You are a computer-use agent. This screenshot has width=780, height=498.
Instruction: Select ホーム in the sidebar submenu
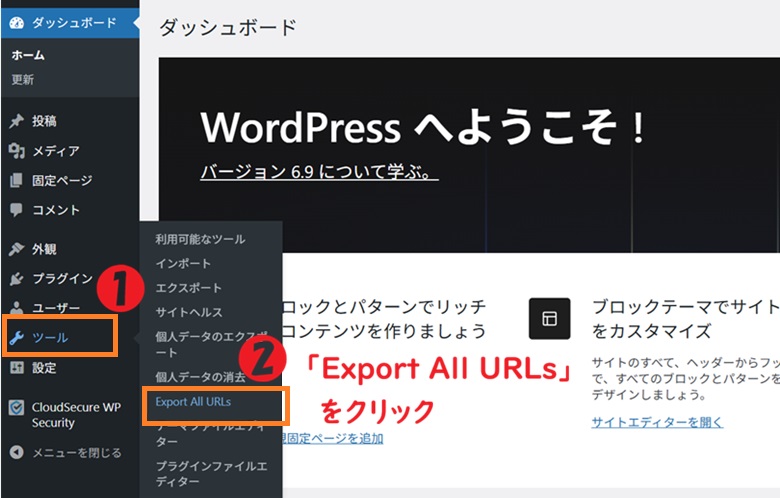[28, 55]
